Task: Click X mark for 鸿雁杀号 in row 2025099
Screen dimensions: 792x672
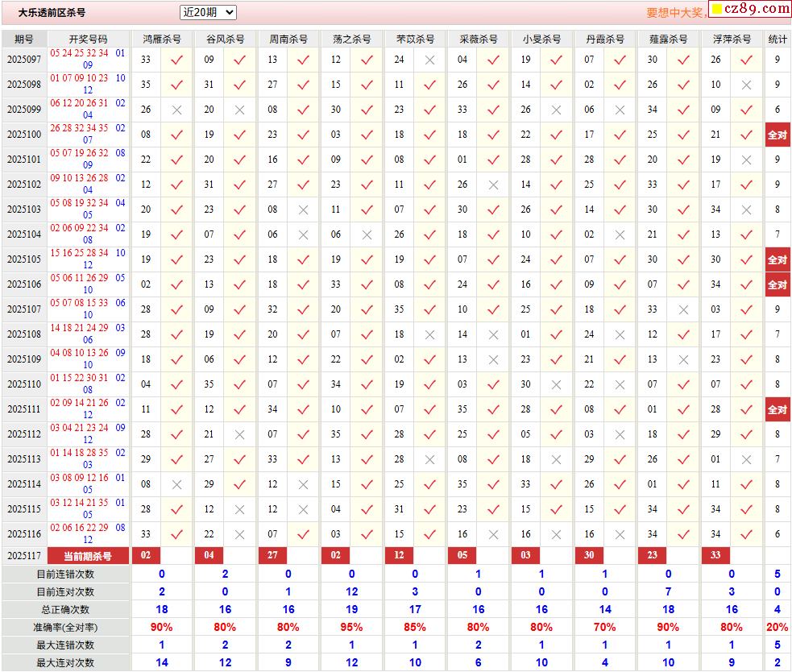Action: (x=176, y=110)
